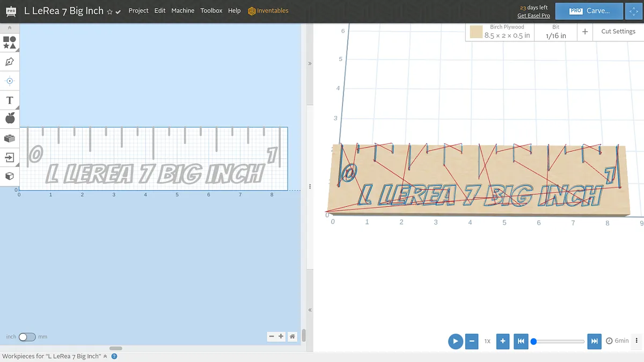
Task: Open the Toolbox menu
Action: [211, 11]
